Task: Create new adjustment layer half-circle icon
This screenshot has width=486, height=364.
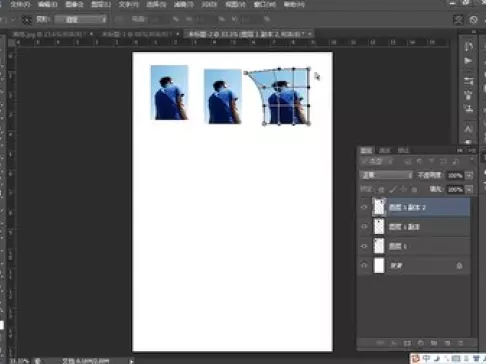Action: [421, 343]
